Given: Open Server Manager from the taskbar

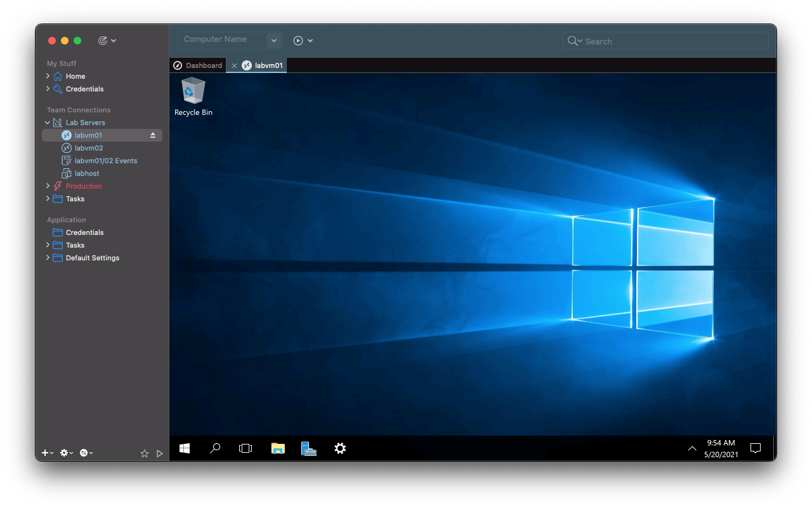Looking at the screenshot, I should click(x=309, y=448).
